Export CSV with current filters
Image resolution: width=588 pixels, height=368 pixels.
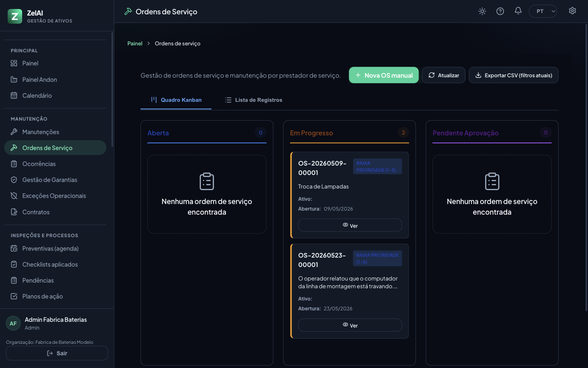pos(514,75)
